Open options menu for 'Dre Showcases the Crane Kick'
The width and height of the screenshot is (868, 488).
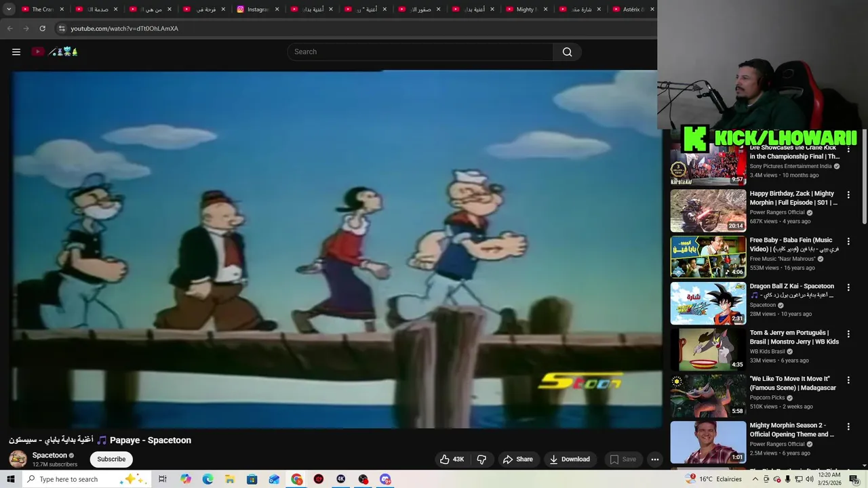point(848,149)
